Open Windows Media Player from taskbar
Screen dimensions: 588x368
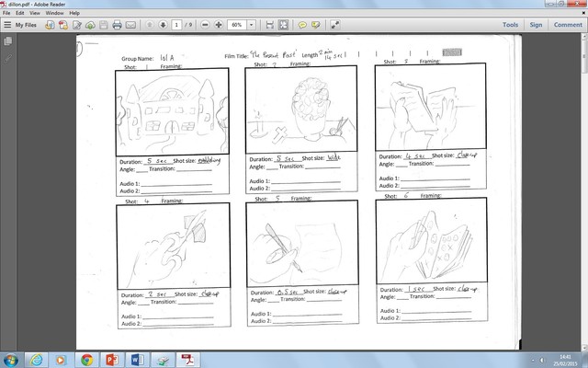coord(61,361)
